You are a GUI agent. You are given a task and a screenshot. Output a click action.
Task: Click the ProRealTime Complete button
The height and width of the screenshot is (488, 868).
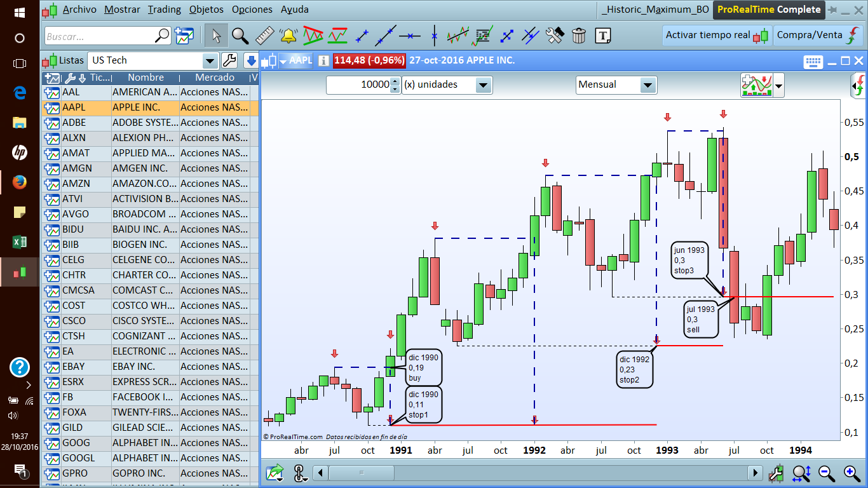pos(769,10)
